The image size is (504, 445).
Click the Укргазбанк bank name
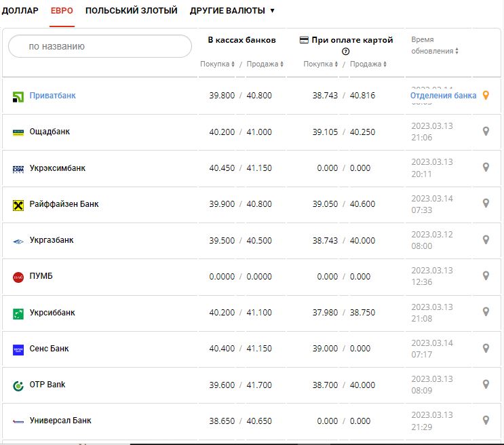click(x=52, y=240)
